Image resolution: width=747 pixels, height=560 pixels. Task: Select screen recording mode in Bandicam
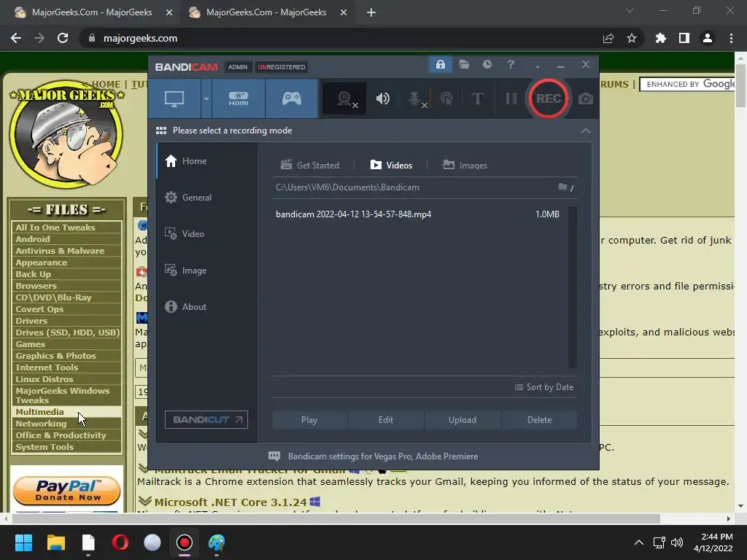click(x=174, y=98)
